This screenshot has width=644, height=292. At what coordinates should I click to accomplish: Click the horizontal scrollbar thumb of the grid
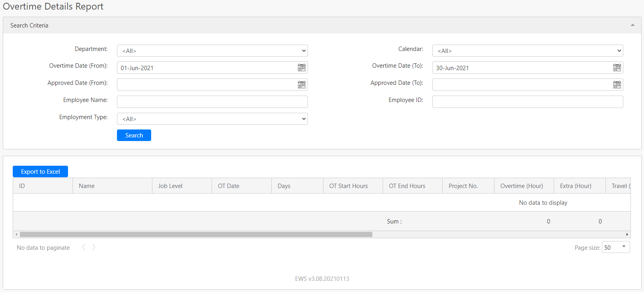coord(196,235)
